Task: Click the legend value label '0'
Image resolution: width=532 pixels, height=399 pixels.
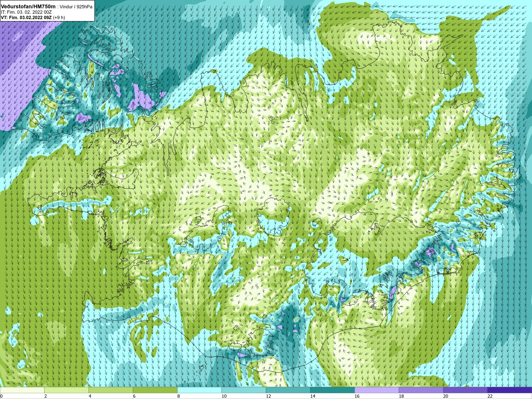Action: pos(2,396)
